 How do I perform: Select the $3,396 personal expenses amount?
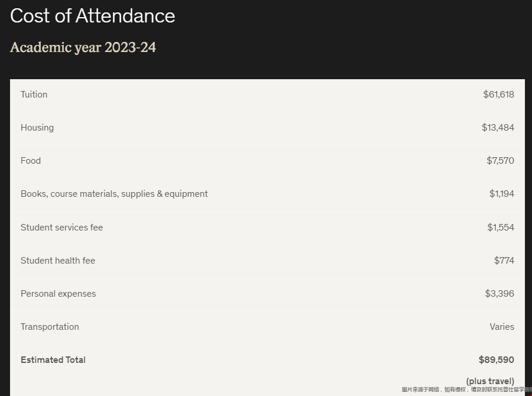coord(499,294)
